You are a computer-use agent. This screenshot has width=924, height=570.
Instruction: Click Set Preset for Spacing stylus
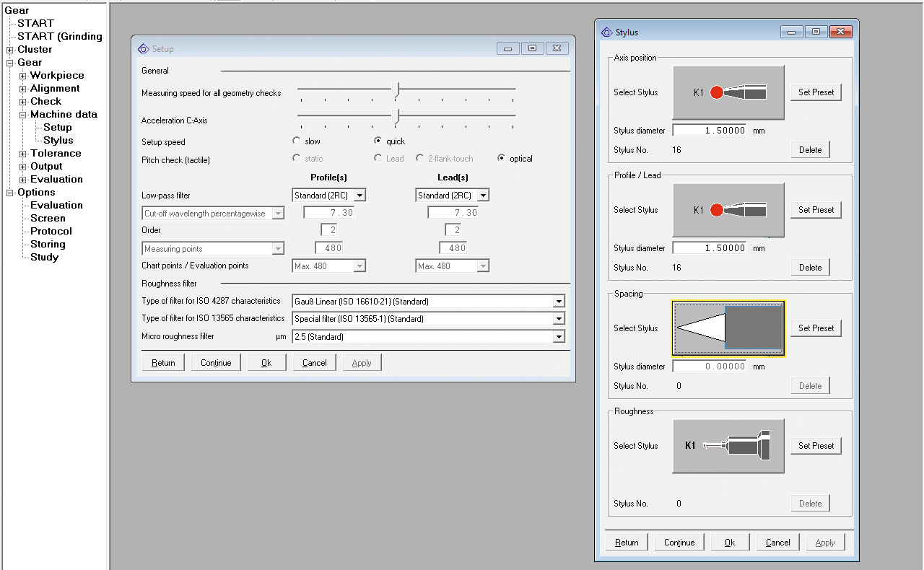[816, 328]
